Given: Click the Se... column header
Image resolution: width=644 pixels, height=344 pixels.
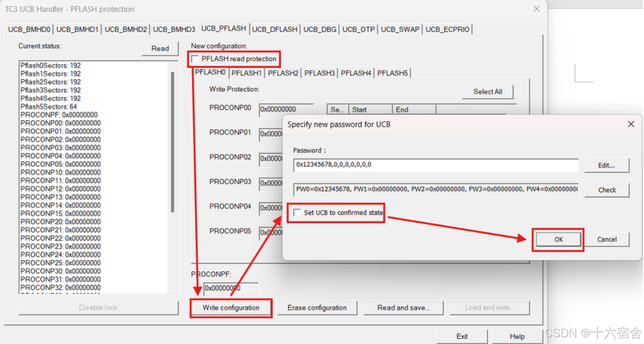Looking at the screenshot, I should tap(338, 110).
